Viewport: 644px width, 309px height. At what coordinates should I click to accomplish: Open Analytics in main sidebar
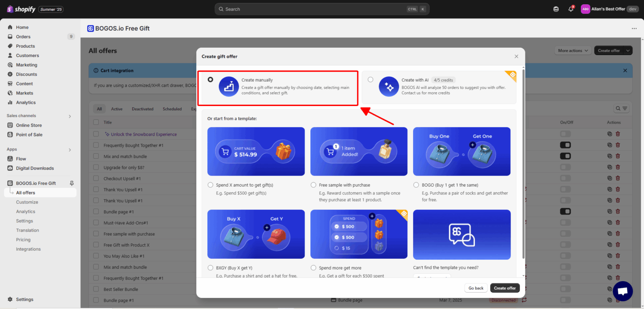click(x=26, y=103)
